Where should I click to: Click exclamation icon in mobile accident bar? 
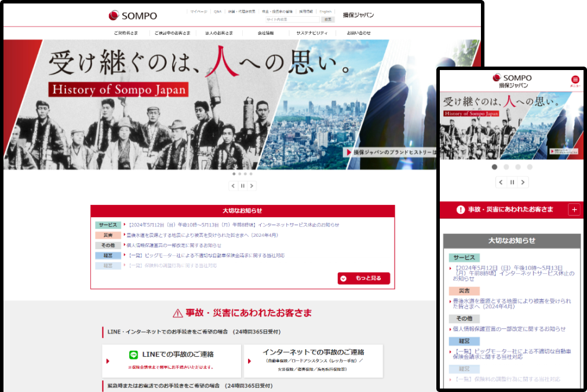point(461,210)
